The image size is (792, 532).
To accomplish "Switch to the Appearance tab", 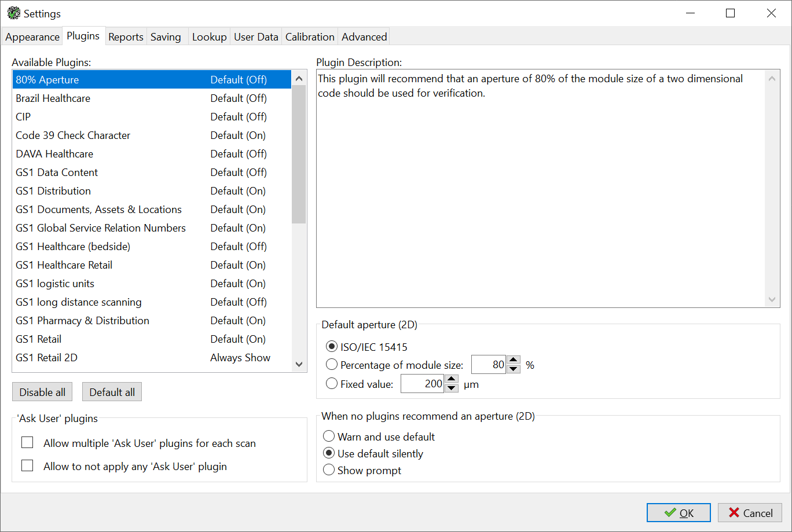I will coord(32,36).
